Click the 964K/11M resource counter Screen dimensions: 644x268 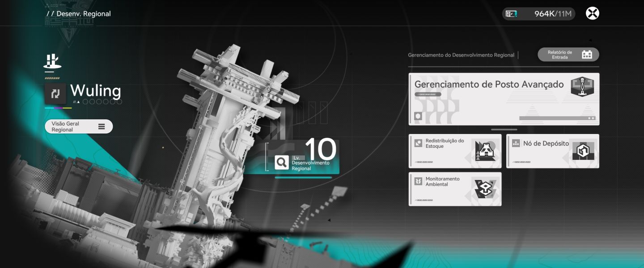[539, 14]
